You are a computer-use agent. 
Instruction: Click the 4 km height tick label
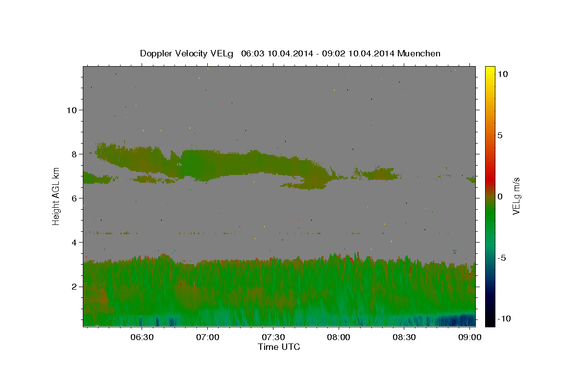[74, 243]
